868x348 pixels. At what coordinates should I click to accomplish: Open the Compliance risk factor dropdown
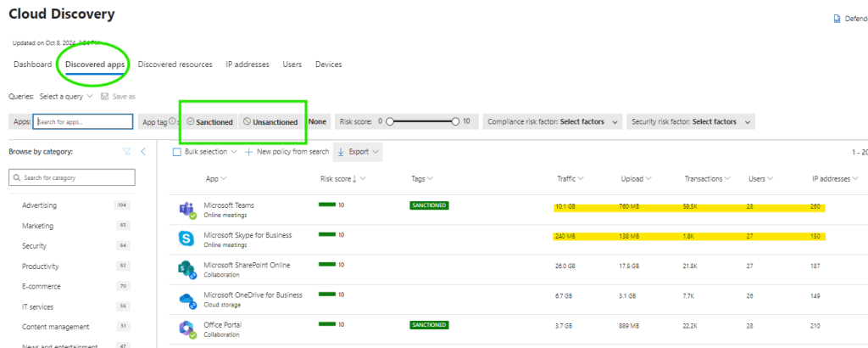coord(553,122)
